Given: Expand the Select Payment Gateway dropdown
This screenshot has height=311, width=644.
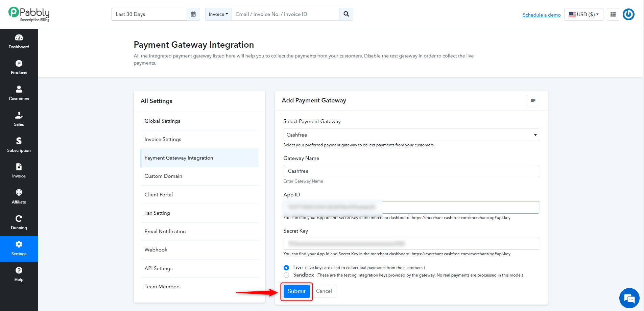Looking at the screenshot, I should click(x=411, y=135).
